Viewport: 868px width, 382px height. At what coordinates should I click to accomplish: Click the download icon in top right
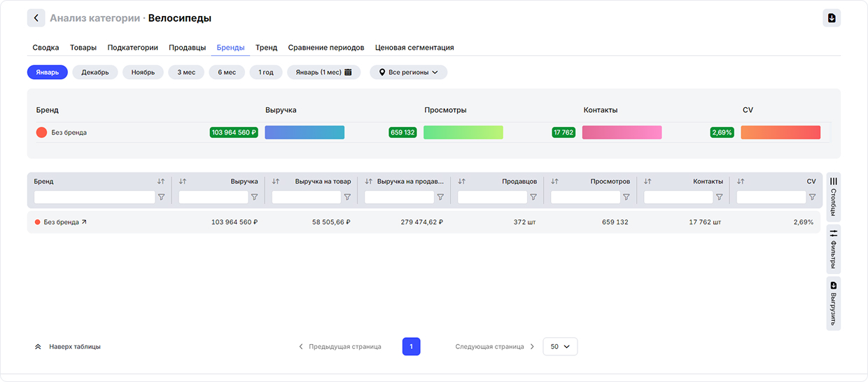tap(832, 18)
